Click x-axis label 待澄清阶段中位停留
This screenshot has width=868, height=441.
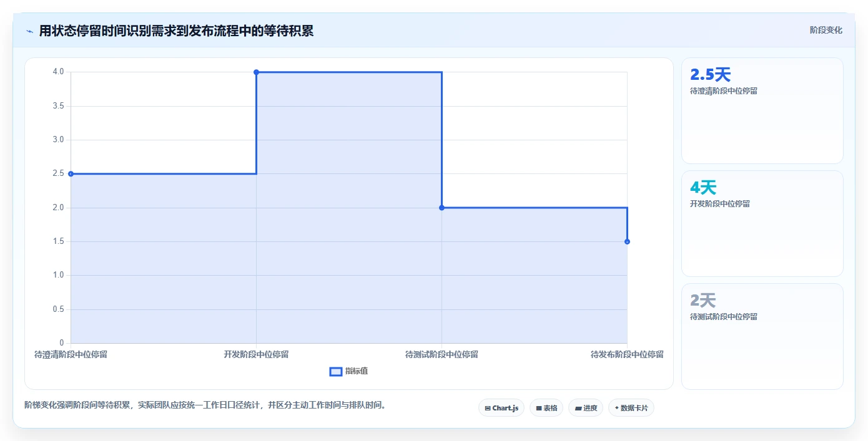pos(71,354)
